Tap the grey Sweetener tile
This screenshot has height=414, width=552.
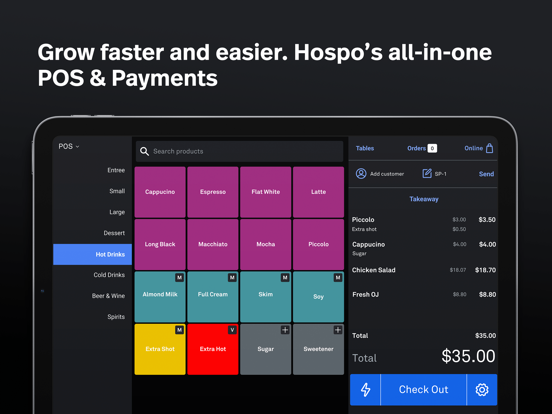click(x=319, y=349)
